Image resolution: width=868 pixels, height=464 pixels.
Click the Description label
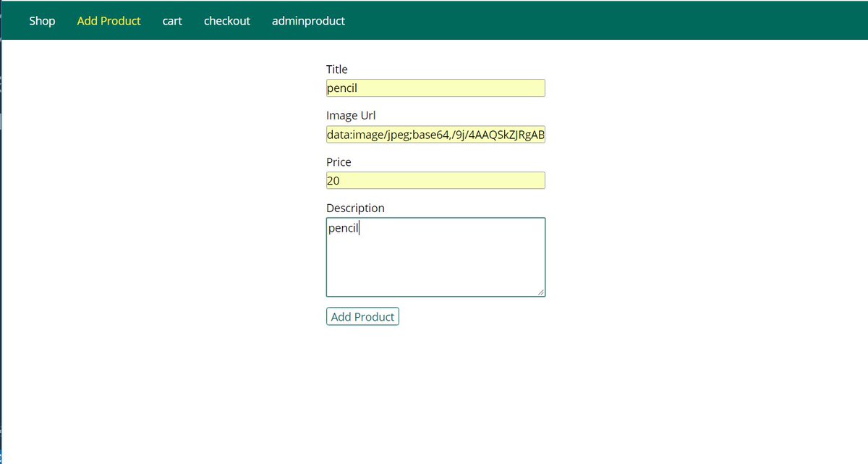(x=355, y=208)
